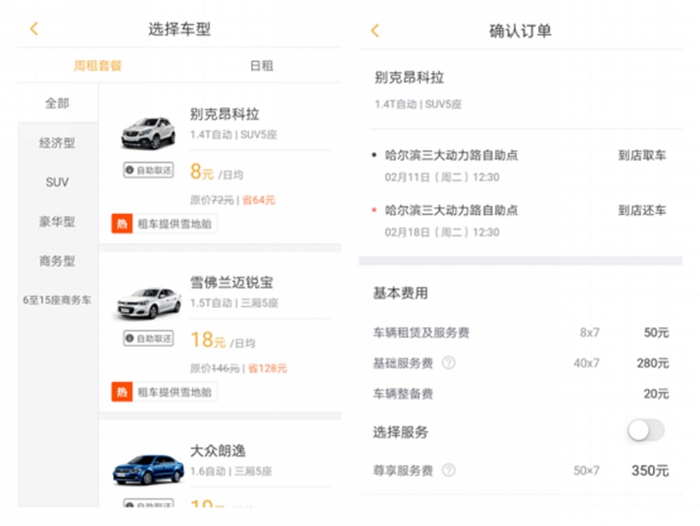
Task: Tap the 热 tag under 雪佛兰迈锐宝
Action: tap(122, 392)
